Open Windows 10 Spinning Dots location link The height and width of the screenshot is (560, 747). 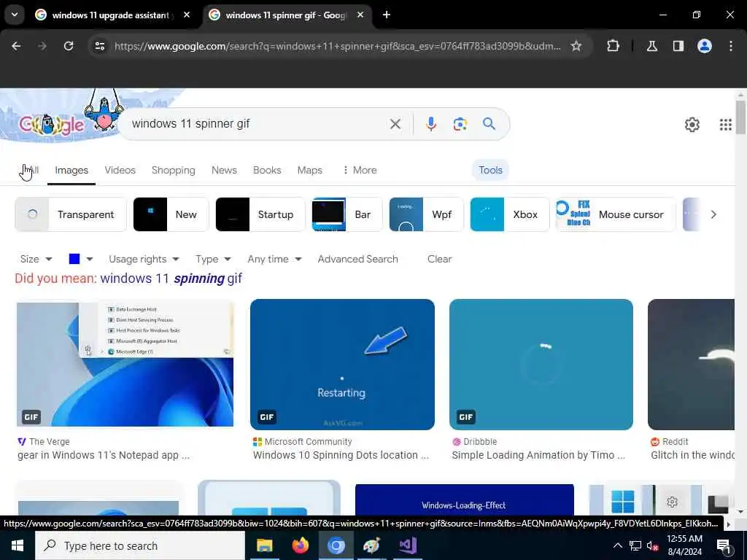(x=341, y=455)
